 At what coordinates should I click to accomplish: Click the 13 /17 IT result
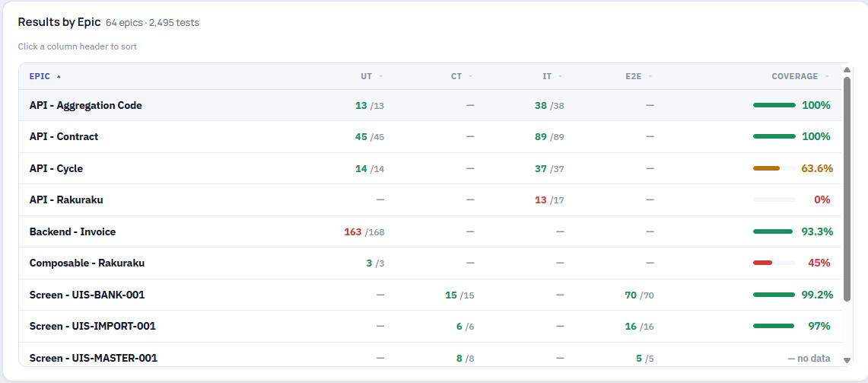[x=550, y=200]
